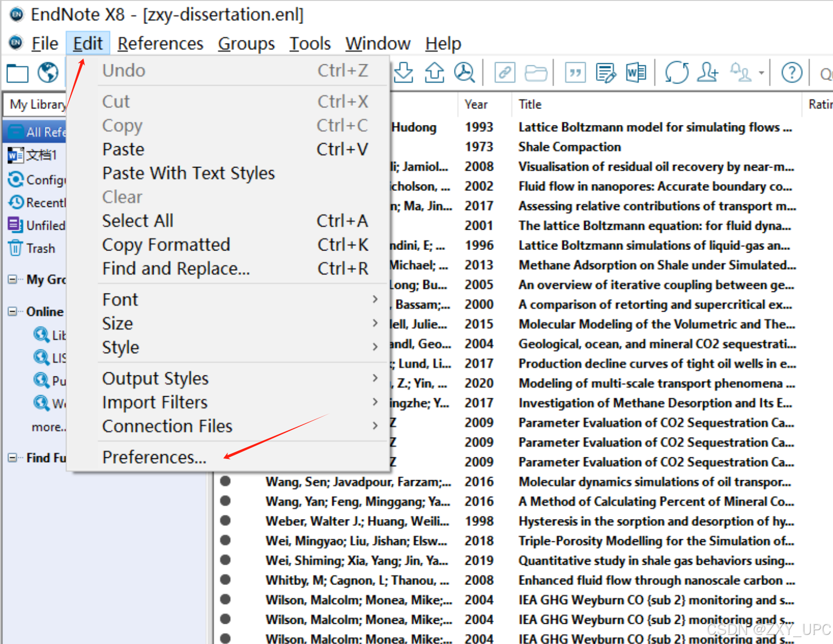Click the W... (Web of Science) search icon
The width and height of the screenshot is (833, 644).
(x=41, y=403)
